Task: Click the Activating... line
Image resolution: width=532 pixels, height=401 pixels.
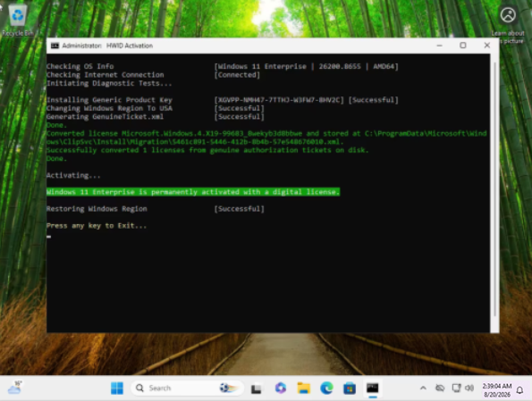Action: pyautogui.click(x=73, y=176)
